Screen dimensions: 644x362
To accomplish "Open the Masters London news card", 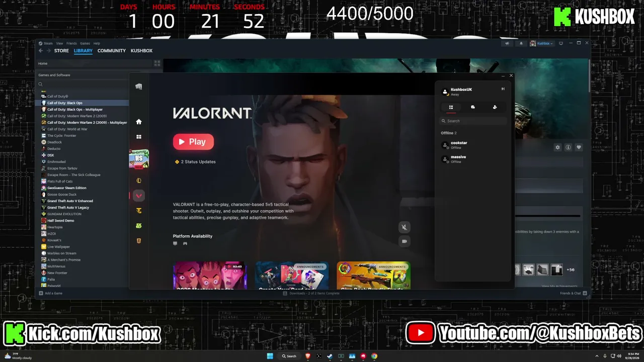I will click(210, 276).
